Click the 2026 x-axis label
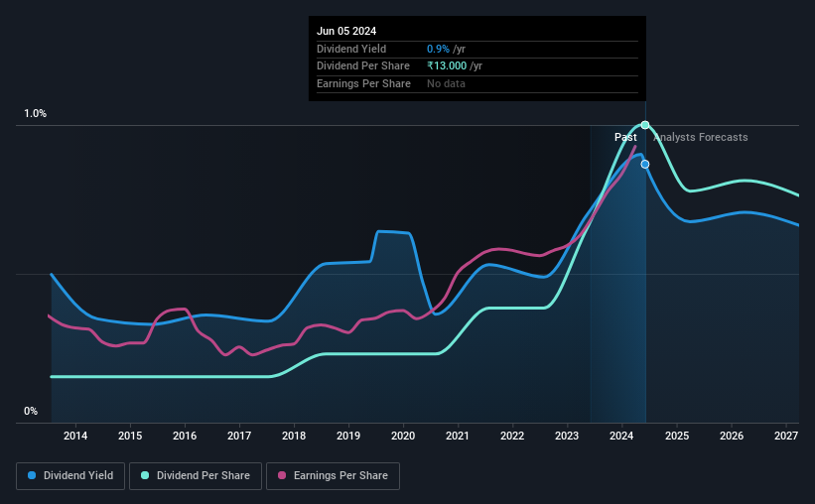This screenshot has width=815, height=504. point(732,436)
